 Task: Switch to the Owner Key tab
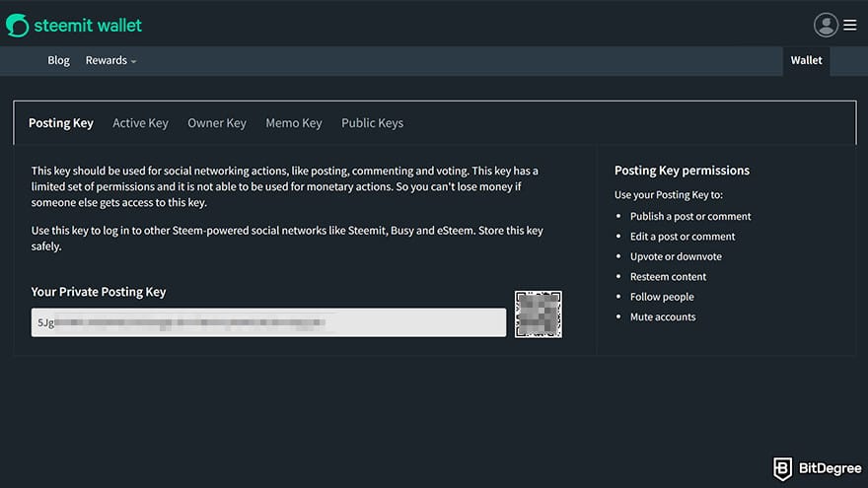pos(217,123)
